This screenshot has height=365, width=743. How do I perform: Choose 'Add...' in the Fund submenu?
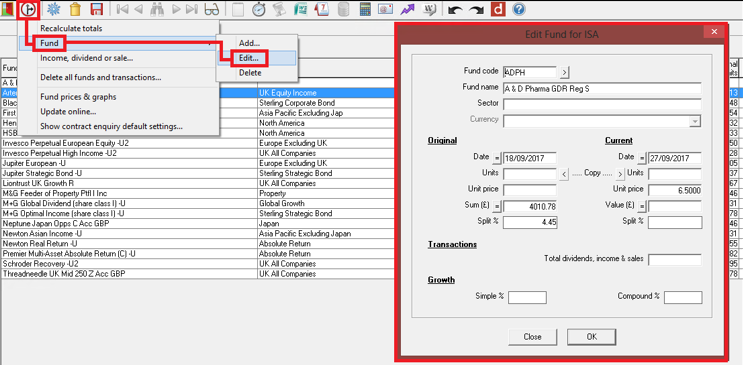pos(257,43)
